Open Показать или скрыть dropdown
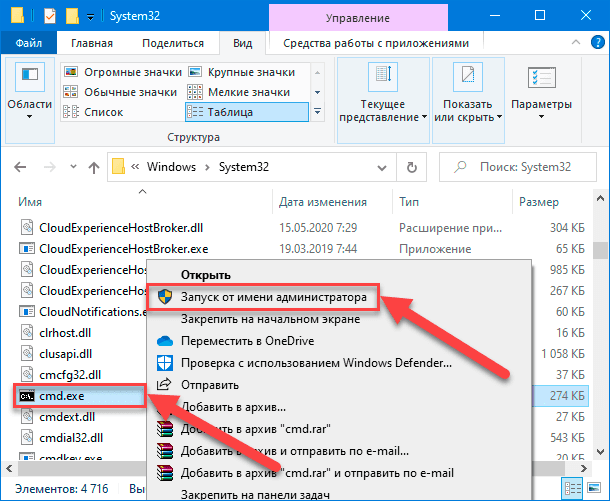Viewport: 610px width, 501px height. (468, 100)
